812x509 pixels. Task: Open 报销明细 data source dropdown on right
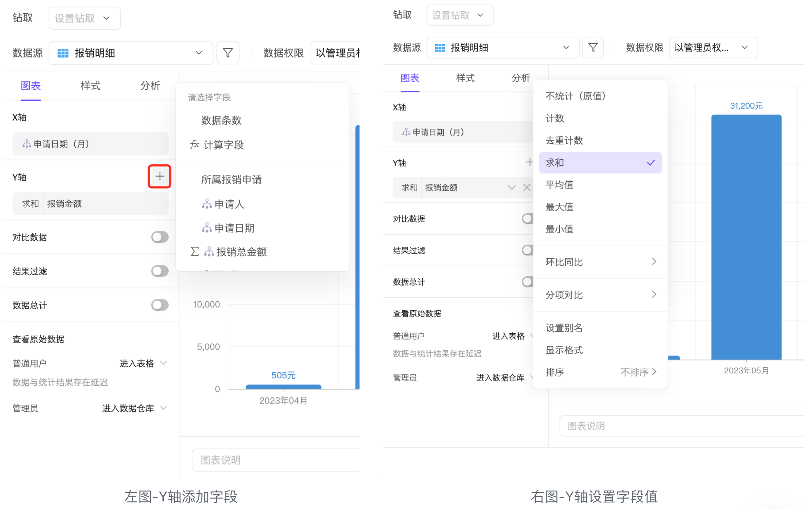click(x=502, y=48)
